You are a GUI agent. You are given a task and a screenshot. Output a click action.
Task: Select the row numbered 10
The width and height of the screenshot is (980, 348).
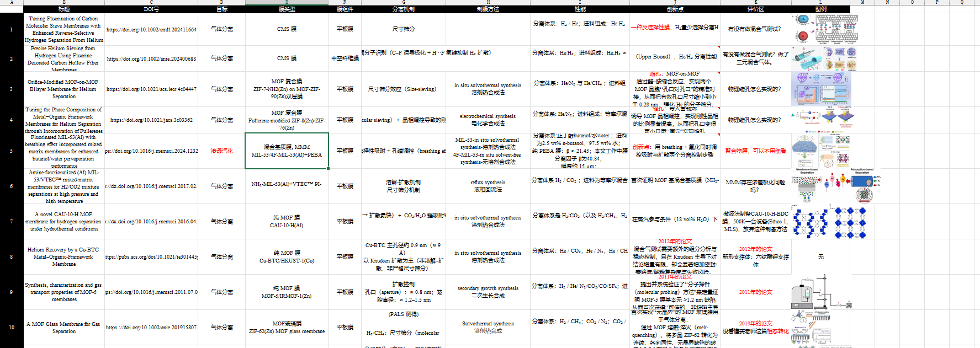click(x=12, y=327)
